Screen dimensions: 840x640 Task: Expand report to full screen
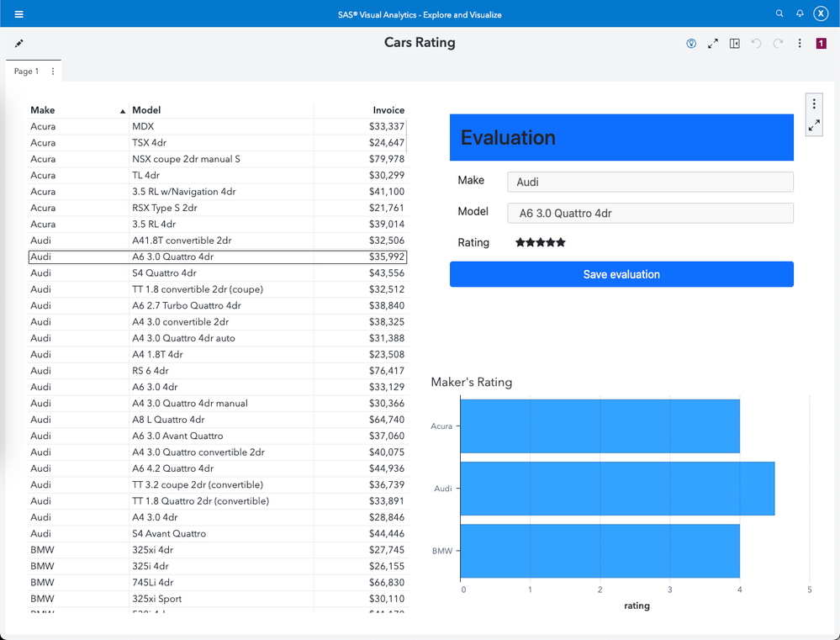point(712,44)
